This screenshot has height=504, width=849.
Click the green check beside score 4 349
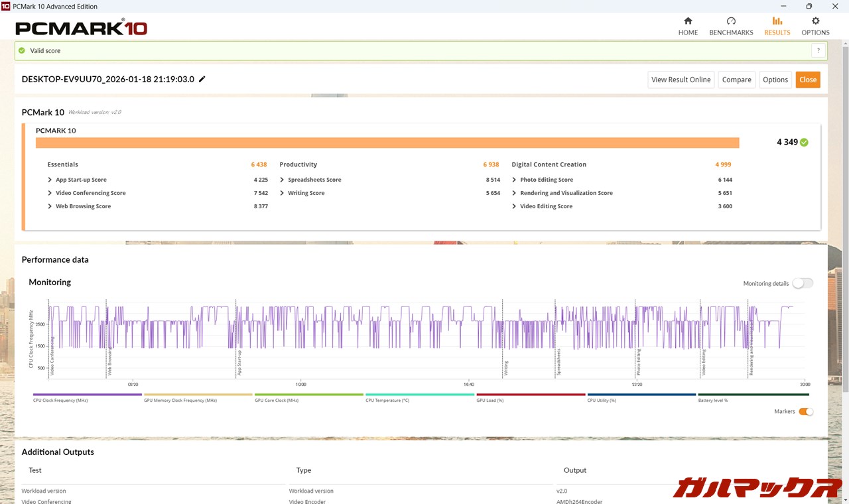pos(804,142)
